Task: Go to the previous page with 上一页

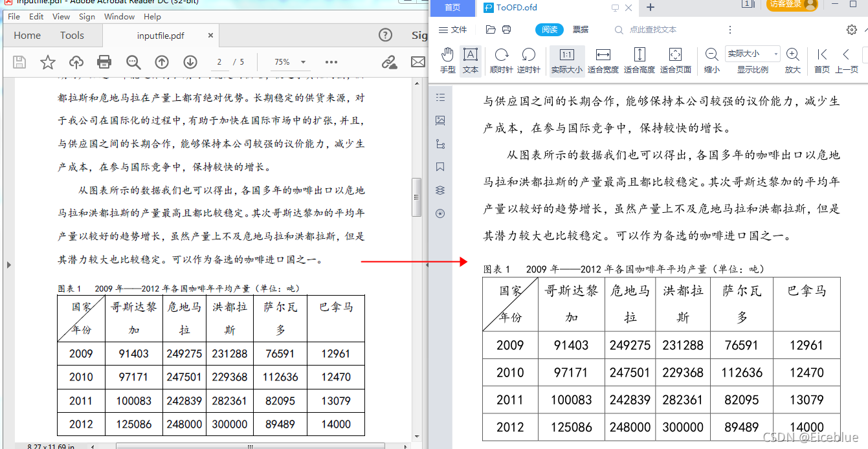Action: coord(847,60)
